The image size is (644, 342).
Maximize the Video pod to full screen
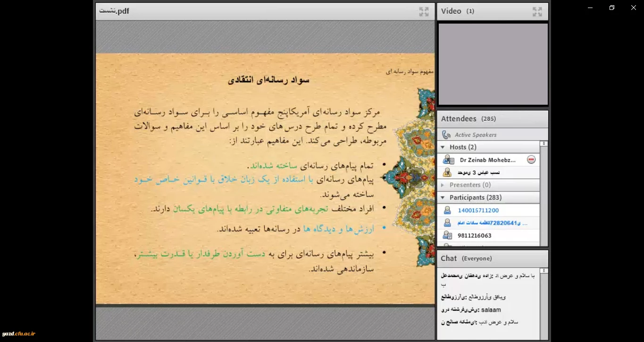tap(537, 12)
